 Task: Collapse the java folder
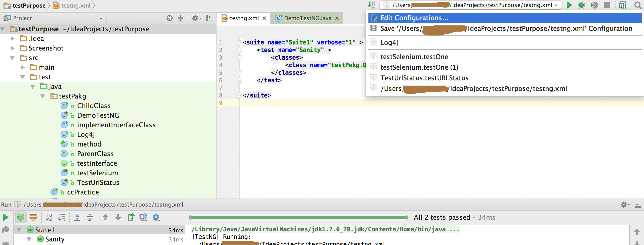pyautogui.click(x=33, y=87)
